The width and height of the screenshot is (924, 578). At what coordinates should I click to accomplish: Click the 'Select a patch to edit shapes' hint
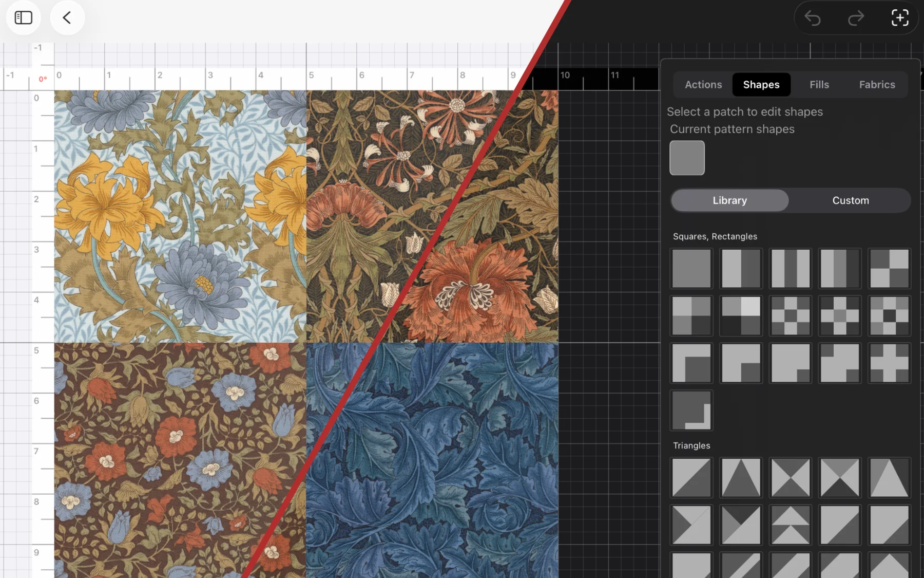click(745, 112)
